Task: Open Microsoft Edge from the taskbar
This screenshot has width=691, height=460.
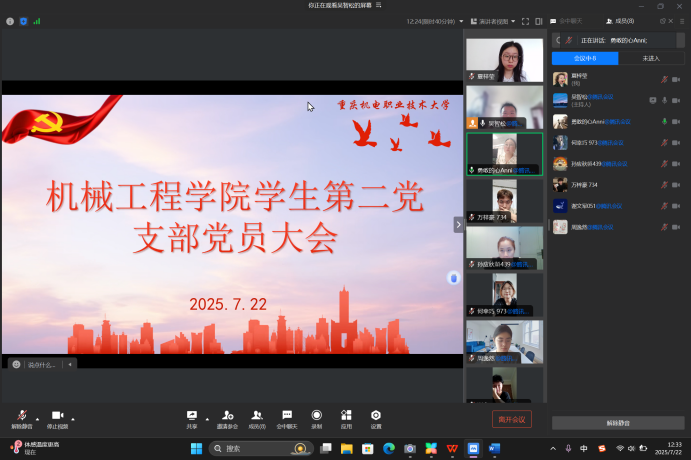Action: click(x=389, y=449)
